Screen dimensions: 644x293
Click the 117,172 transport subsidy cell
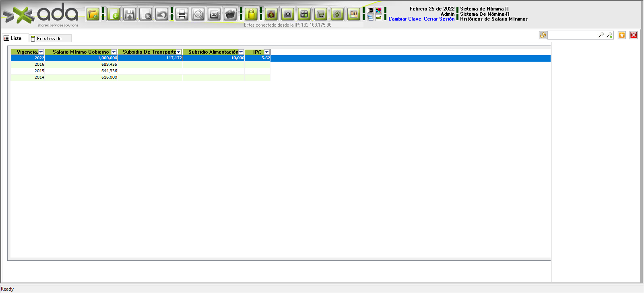pos(150,58)
